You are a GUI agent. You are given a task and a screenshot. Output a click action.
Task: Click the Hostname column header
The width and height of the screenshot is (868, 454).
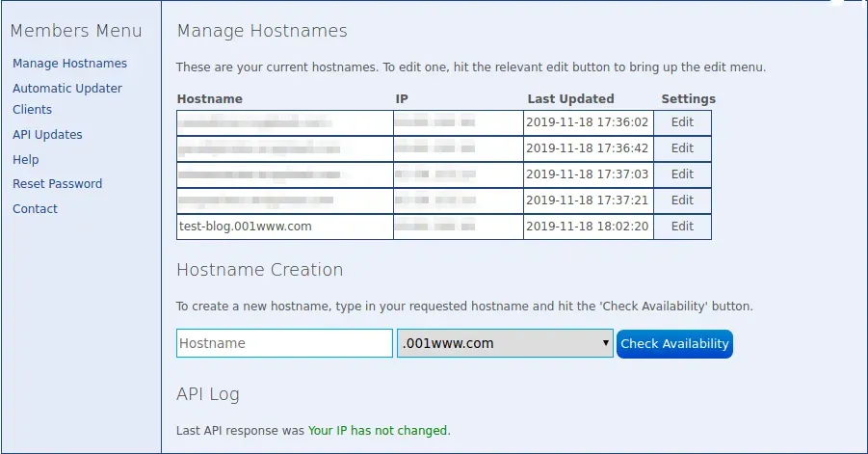pos(210,99)
